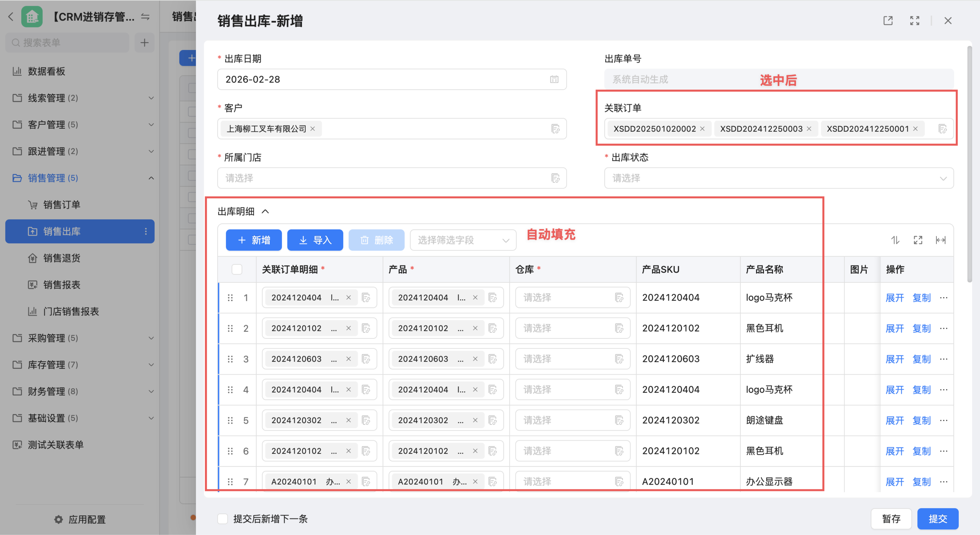Click the 客户 field record selector icon
Screen dimensions: 980x535
click(555, 129)
